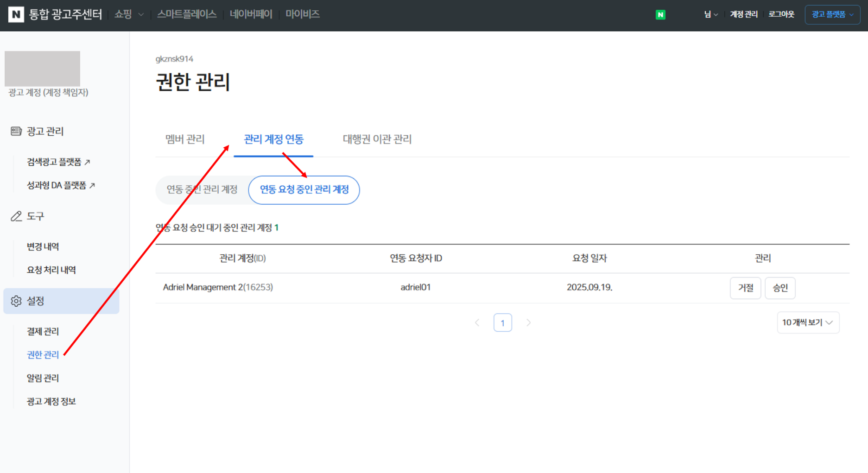
Task: Click the 승인 button for Adriel Management
Action: pos(780,288)
